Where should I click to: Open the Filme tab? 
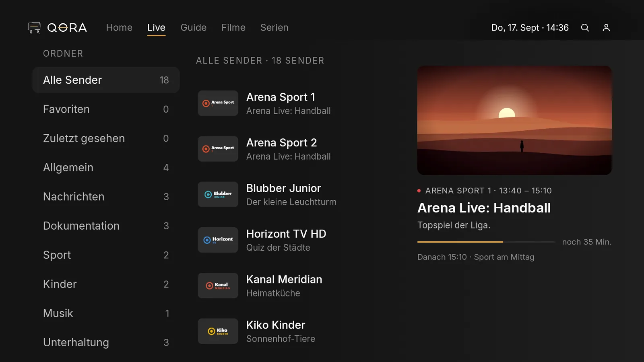(233, 28)
